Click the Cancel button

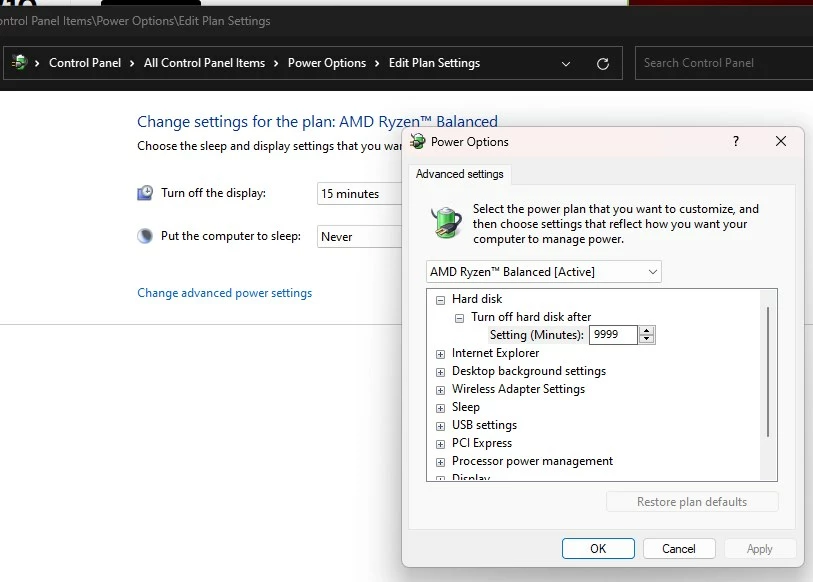click(x=679, y=548)
